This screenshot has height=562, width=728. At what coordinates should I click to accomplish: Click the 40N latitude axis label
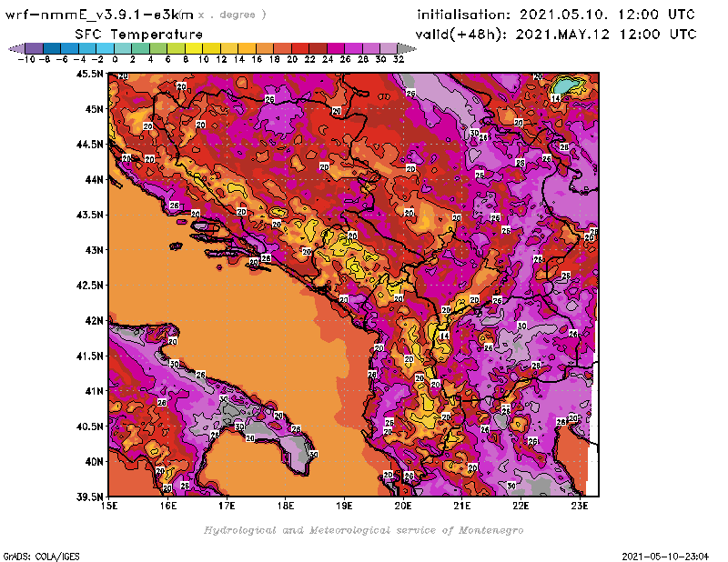95,462
